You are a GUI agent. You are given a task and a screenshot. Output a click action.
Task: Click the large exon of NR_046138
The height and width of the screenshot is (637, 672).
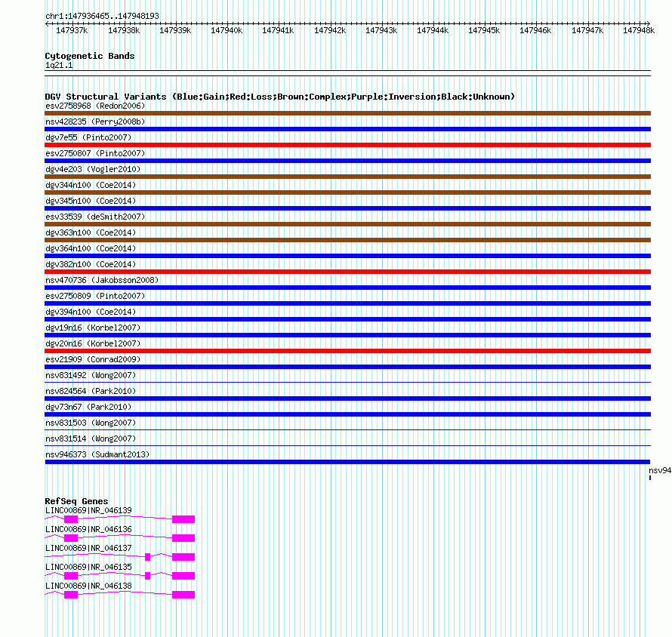pos(183,595)
